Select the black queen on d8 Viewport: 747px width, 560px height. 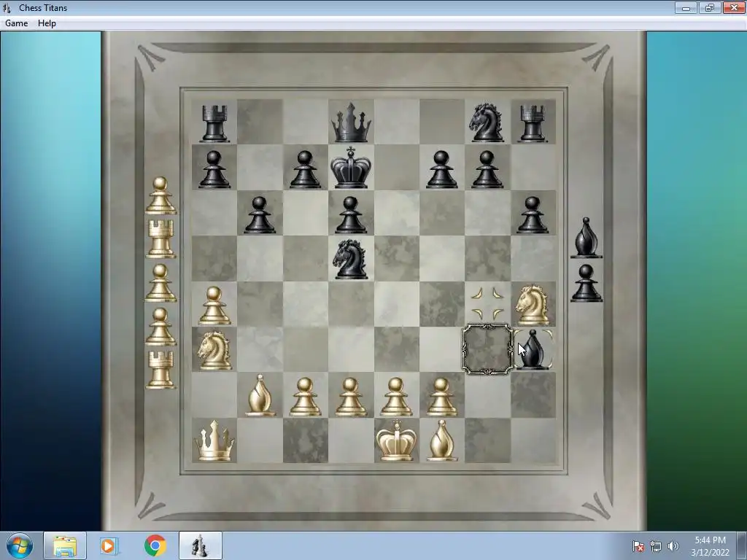click(x=351, y=122)
